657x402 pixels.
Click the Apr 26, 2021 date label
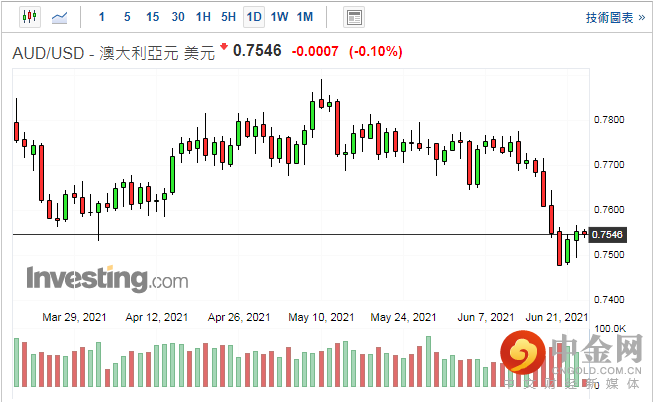tap(239, 317)
